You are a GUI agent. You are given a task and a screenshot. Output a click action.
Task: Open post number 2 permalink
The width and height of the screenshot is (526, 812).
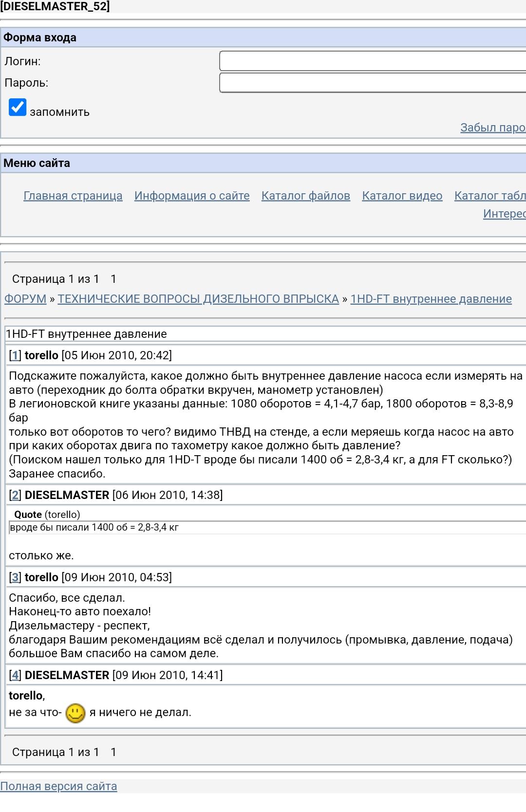point(15,495)
